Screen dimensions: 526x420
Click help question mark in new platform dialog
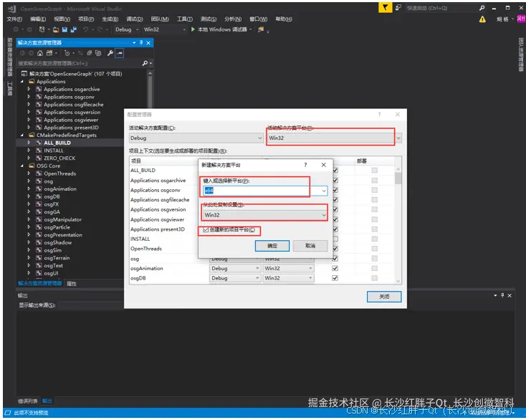click(x=305, y=165)
